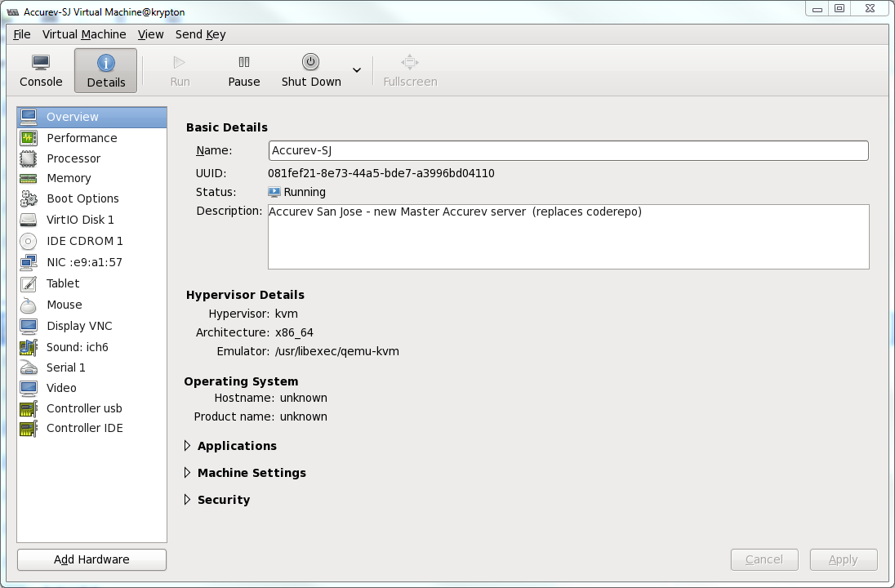Click the Hypervisor Details heading
The image size is (895, 588).
[245, 295]
